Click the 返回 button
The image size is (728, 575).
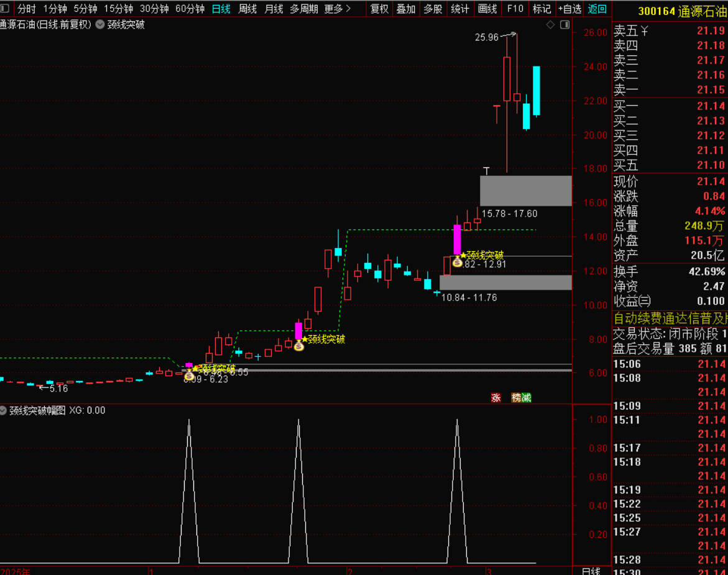(x=597, y=9)
